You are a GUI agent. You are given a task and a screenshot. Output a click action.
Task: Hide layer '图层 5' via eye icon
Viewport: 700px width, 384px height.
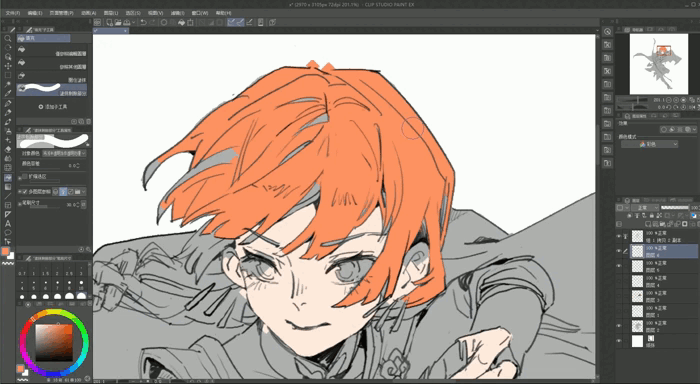tap(619, 266)
